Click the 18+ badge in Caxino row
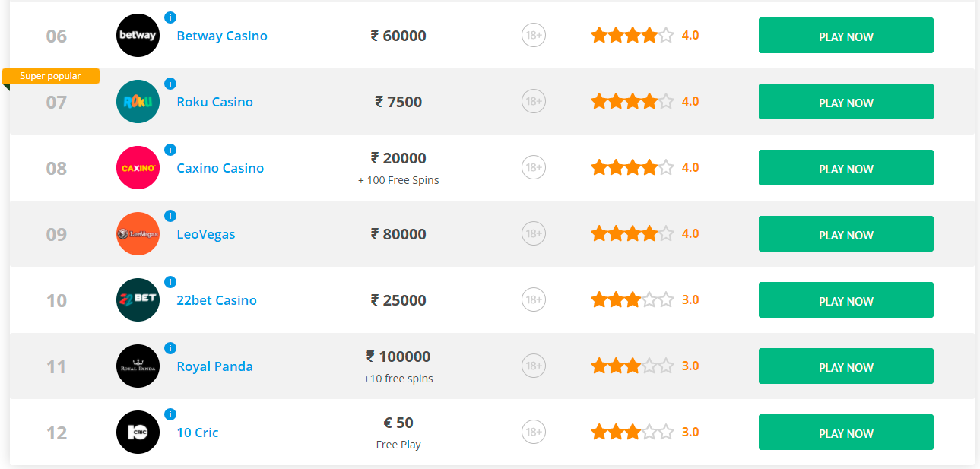 534,168
